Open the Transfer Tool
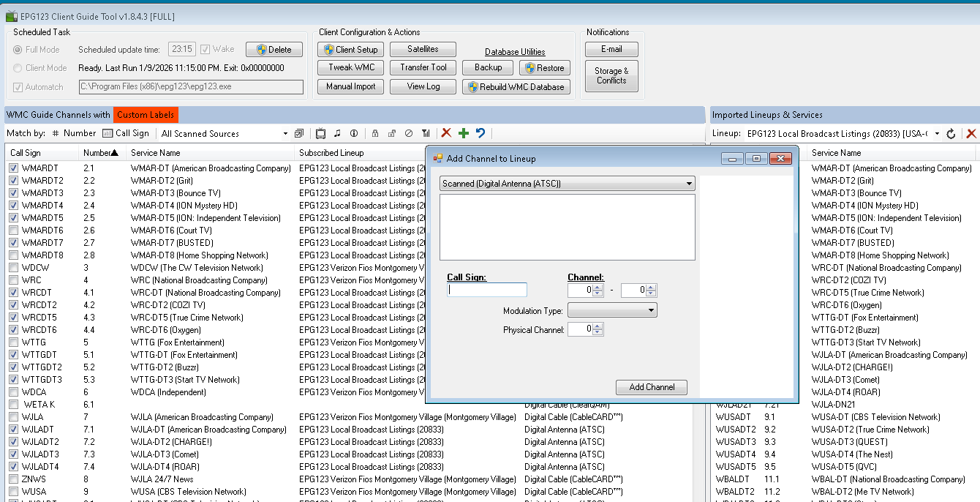The image size is (980, 502). pyautogui.click(x=423, y=67)
